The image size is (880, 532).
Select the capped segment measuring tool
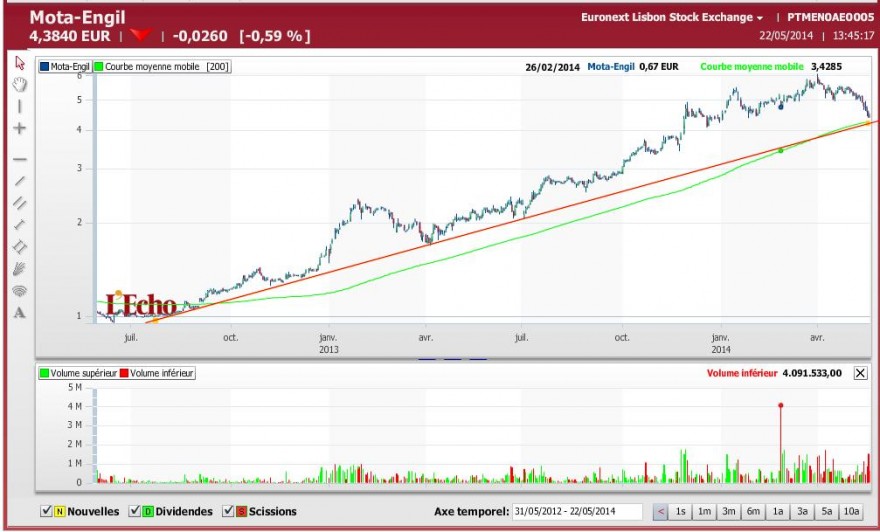coord(20,224)
